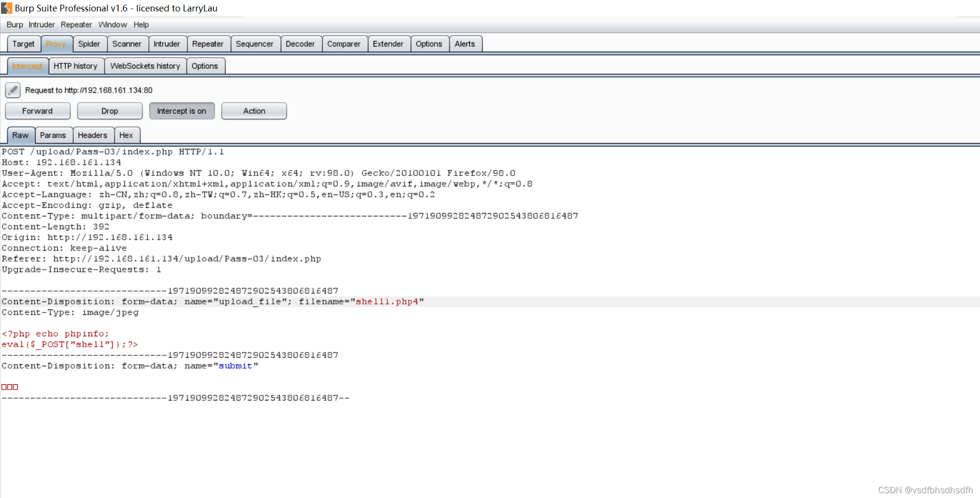Click the Accept-Encoding: gzip, deflate line
980x498 pixels.
coord(87,205)
